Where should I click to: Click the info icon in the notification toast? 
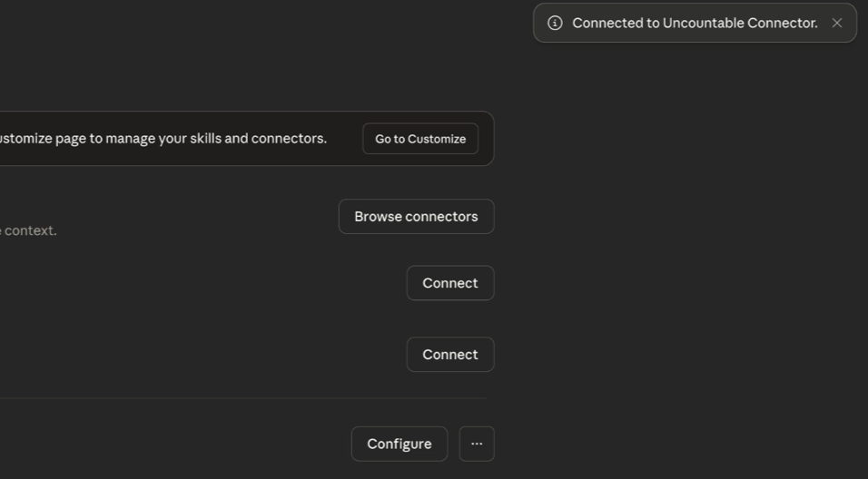(555, 23)
